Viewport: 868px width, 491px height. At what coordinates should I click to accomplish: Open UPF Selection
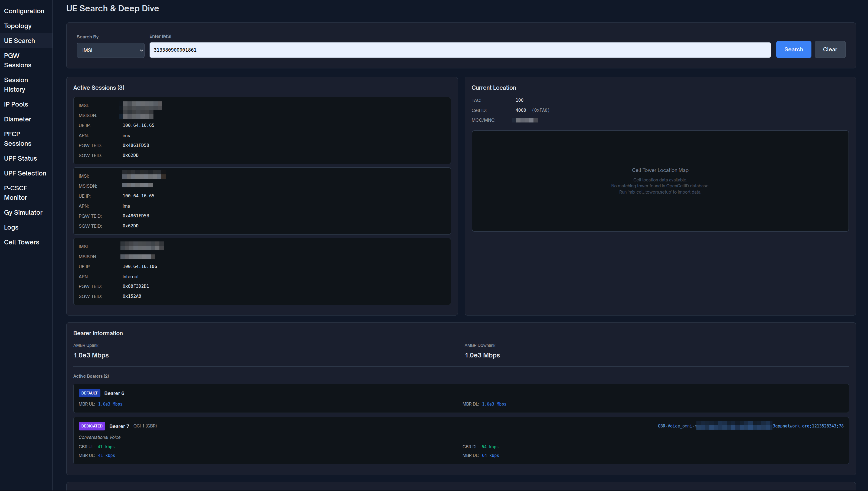coord(25,173)
